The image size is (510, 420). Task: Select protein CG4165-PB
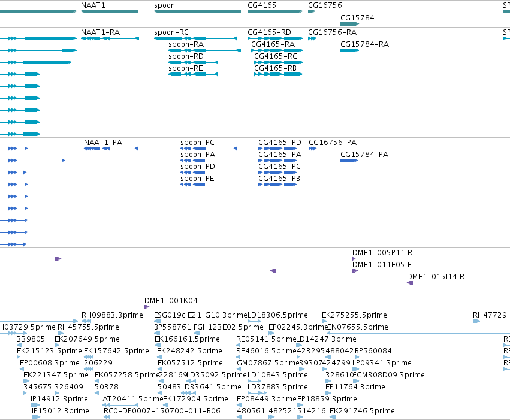279,179
